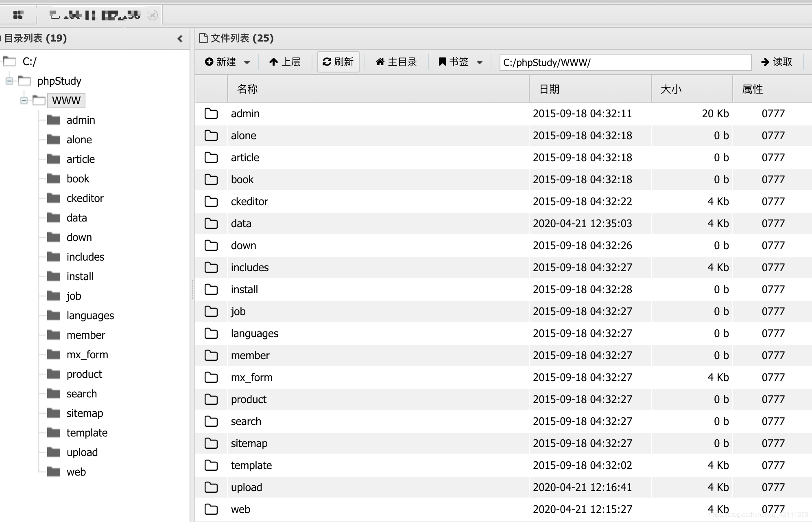Click the data folder icon in file list
812x522 pixels.
coord(211,224)
